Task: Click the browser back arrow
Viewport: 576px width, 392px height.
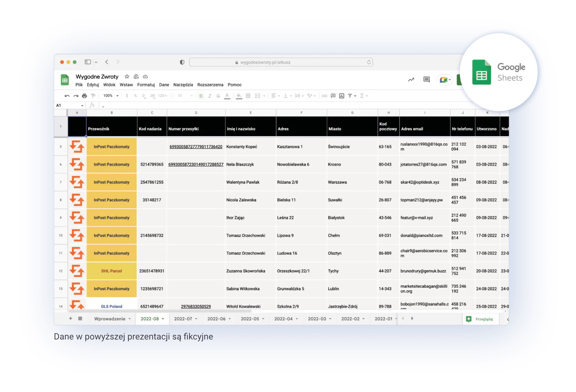Action: point(107,62)
